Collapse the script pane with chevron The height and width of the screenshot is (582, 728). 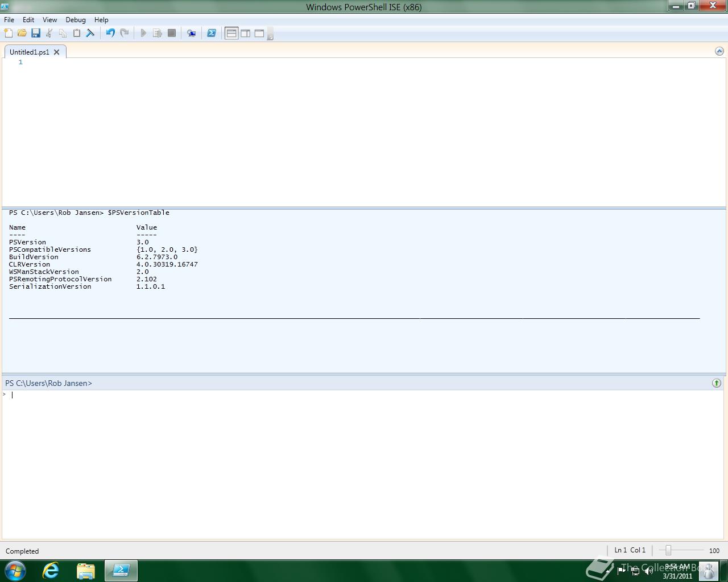point(719,51)
